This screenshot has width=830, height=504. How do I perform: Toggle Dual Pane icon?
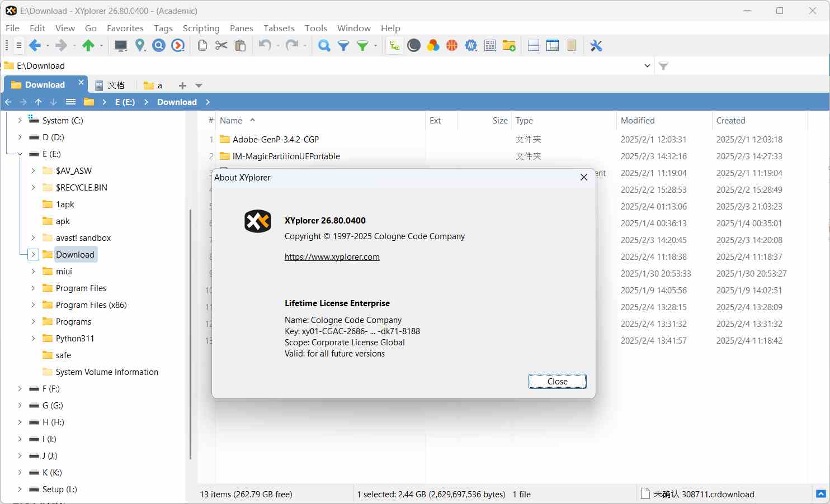534,46
